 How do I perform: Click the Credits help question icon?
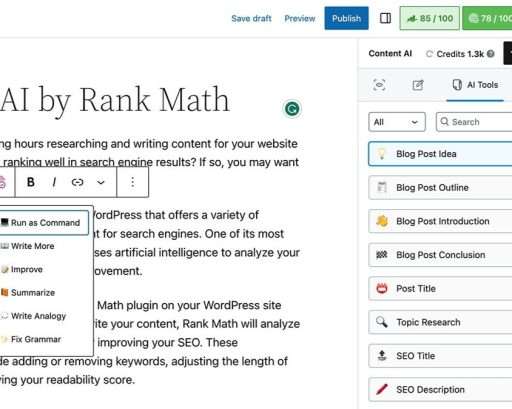point(490,54)
